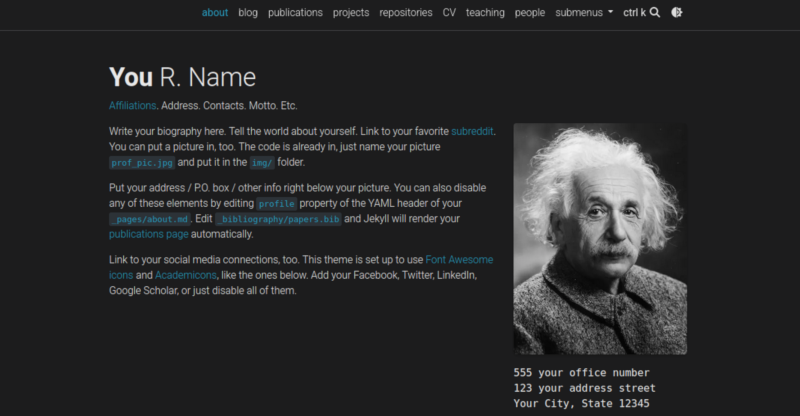
Task: Open the teaching nav item
Action: [485, 13]
